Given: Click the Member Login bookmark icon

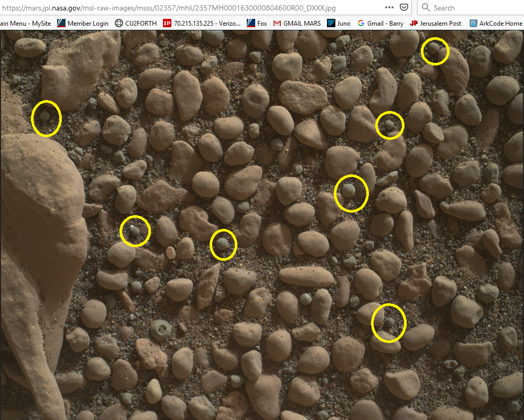Looking at the screenshot, I should tap(61, 23).
